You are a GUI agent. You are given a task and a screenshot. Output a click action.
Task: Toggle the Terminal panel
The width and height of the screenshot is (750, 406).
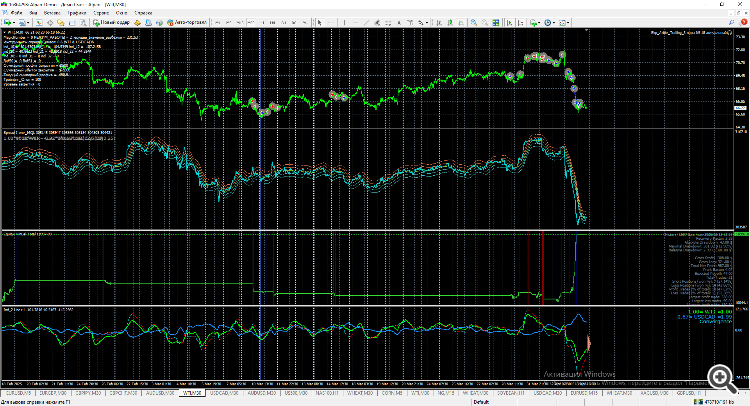(x=72, y=22)
